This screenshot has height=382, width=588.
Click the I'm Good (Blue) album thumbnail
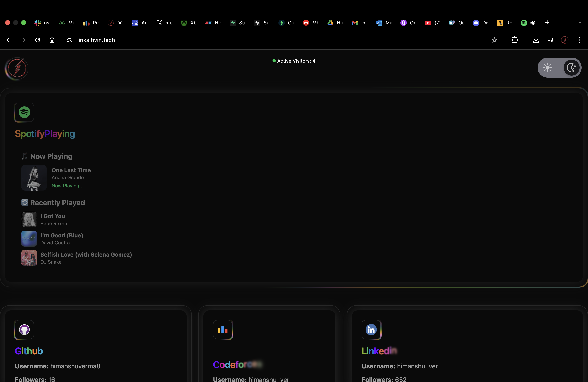click(29, 239)
